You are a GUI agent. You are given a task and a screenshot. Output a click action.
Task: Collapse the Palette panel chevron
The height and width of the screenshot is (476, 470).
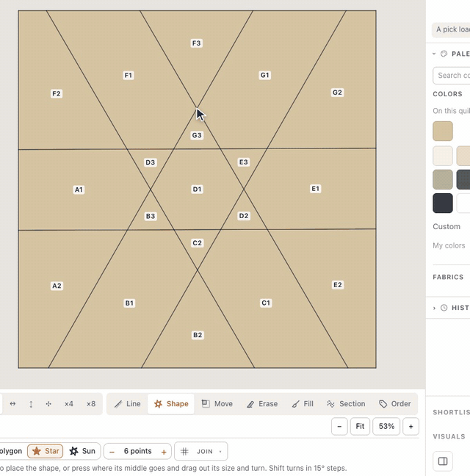coord(434,54)
